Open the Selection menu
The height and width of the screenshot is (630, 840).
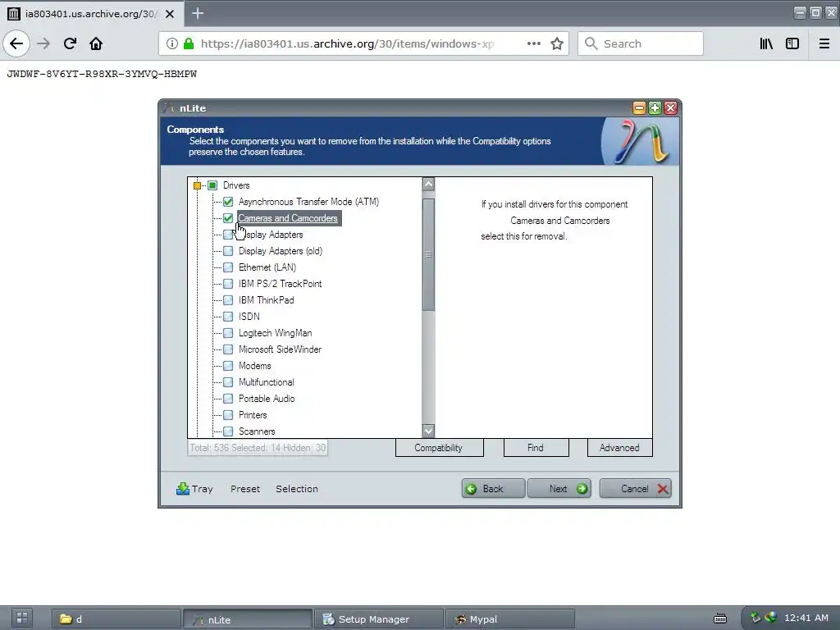[297, 489]
